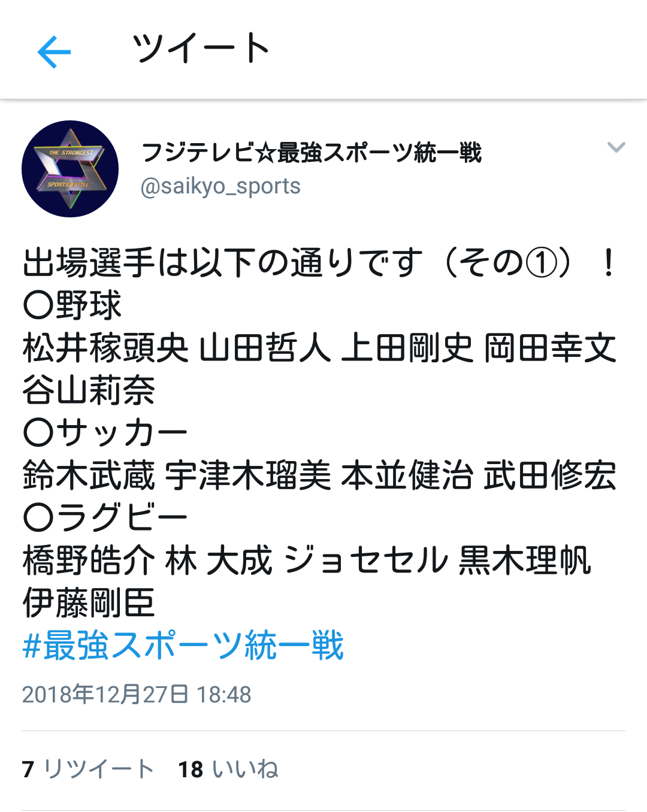Tap the 〇サッカー heading line

105,433
